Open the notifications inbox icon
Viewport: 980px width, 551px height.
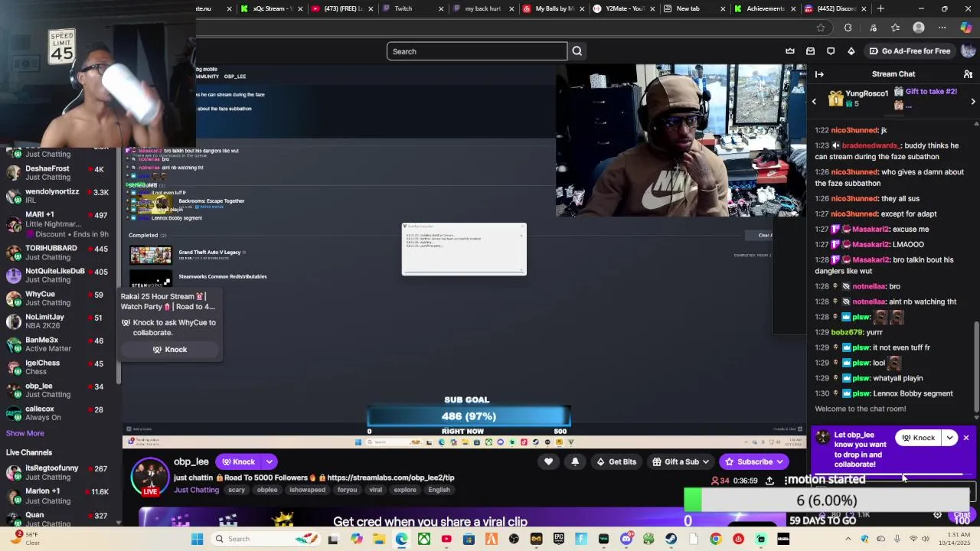point(810,51)
